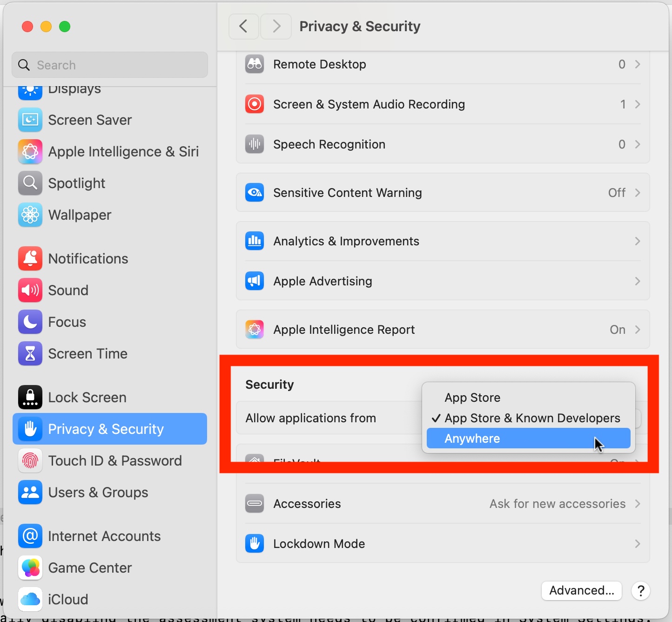The image size is (672, 622).
Task: Expand the Apple Advertising chevron
Action: pos(638,281)
